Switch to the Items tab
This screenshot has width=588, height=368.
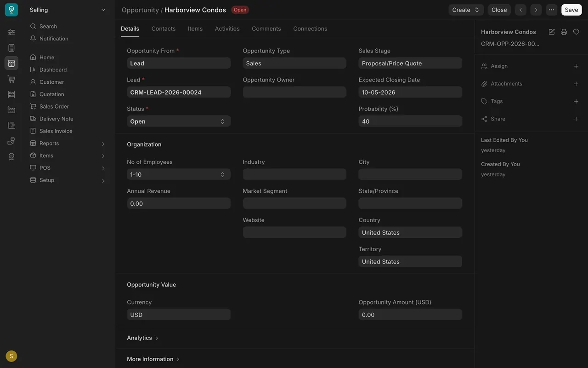tap(195, 29)
